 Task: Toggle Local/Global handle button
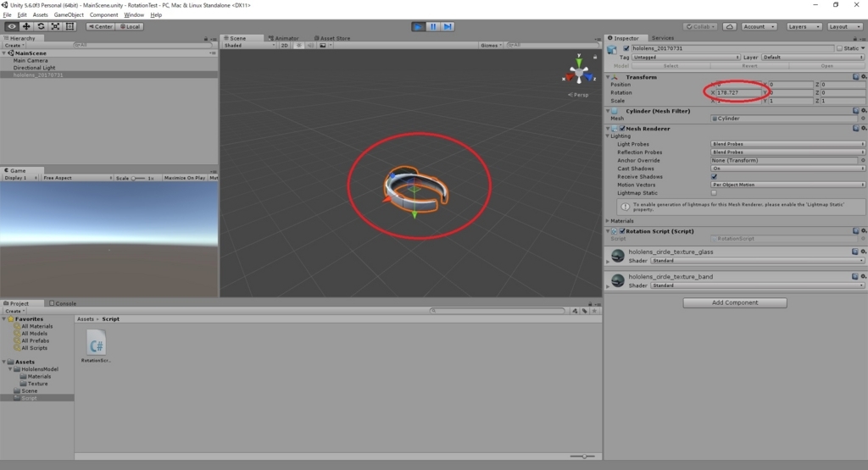pyautogui.click(x=130, y=26)
